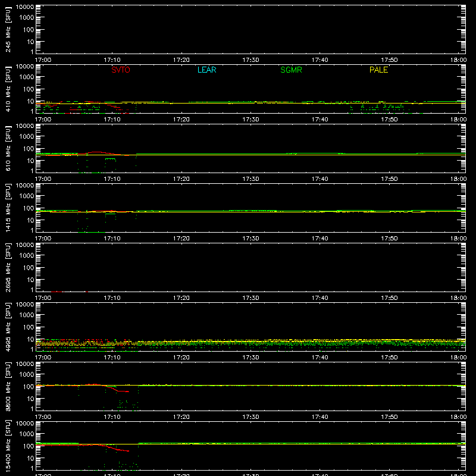
Task: Click the green SGMR legend label
Action: pyautogui.click(x=291, y=70)
